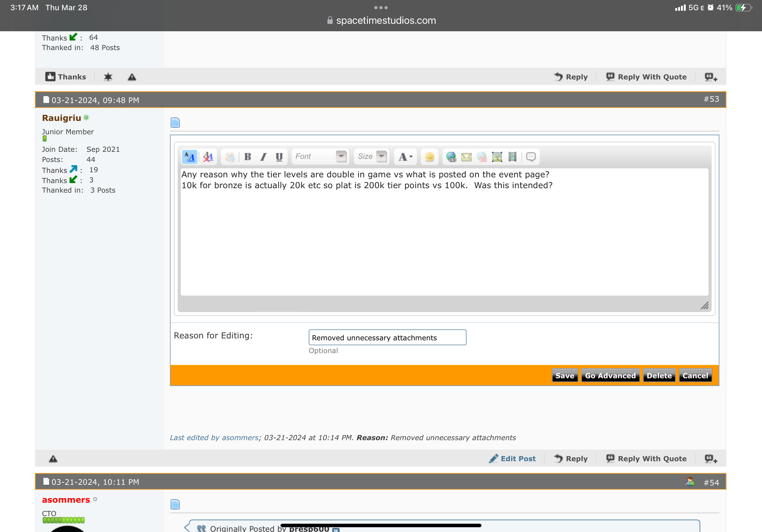The width and height of the screenshot is (762, 532).
Task: Toggle underline formatting in the editor
Action: click(279, 157)
